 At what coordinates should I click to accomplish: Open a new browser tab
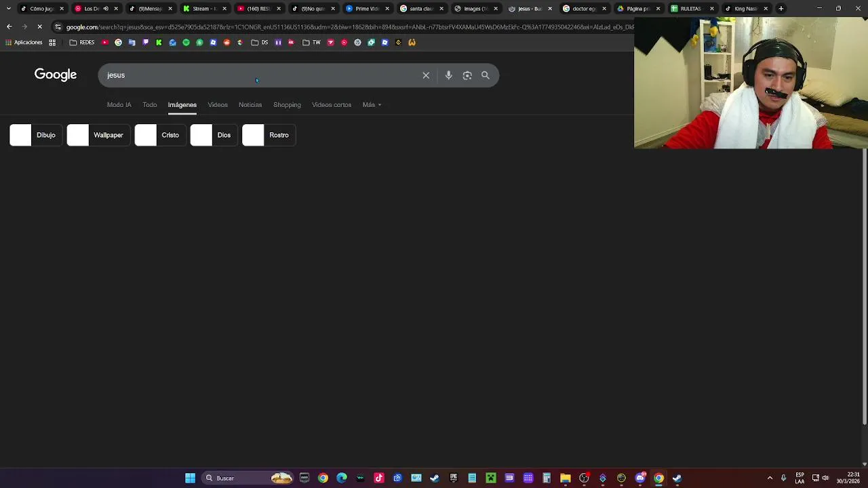[781, 9]
